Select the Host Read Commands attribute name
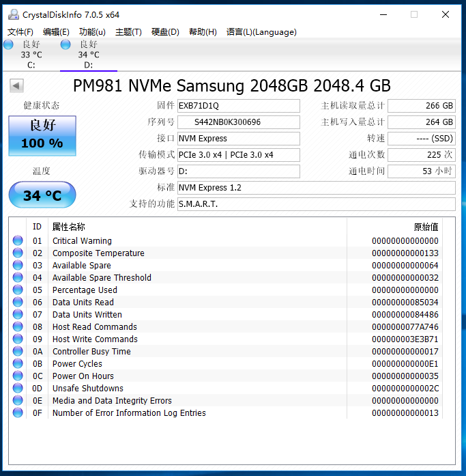The image size is (466, 476). coord(95,326)
